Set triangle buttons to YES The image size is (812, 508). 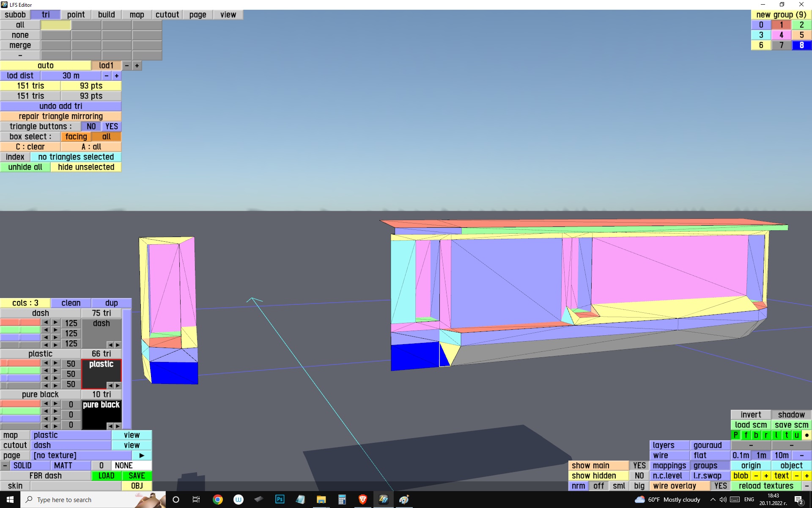click(x=112, y=127)
